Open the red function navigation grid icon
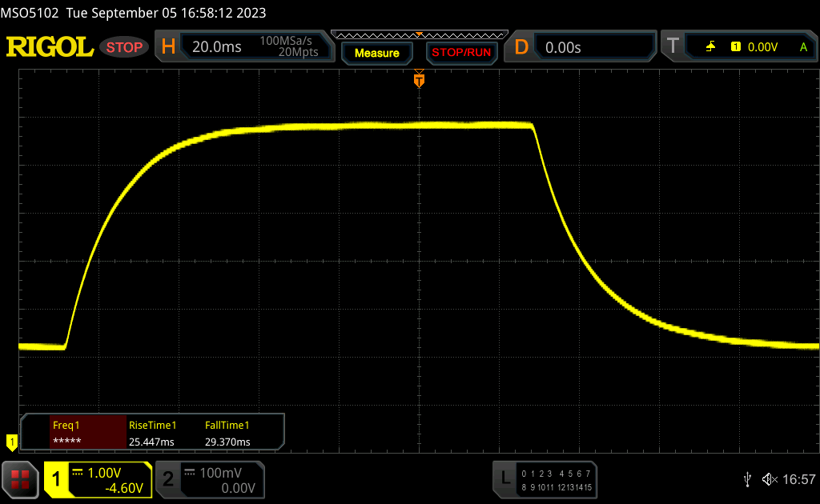 [20, 478]
